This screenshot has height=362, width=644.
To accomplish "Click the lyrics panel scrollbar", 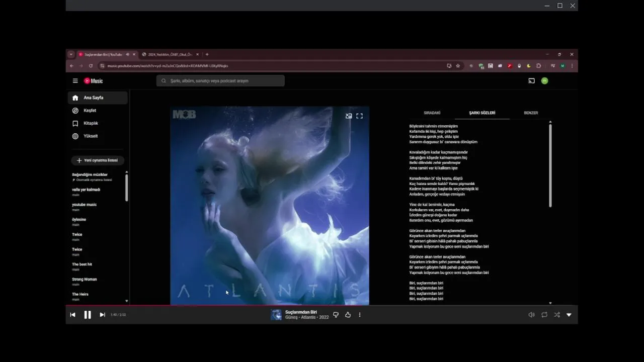I will 550,165.
